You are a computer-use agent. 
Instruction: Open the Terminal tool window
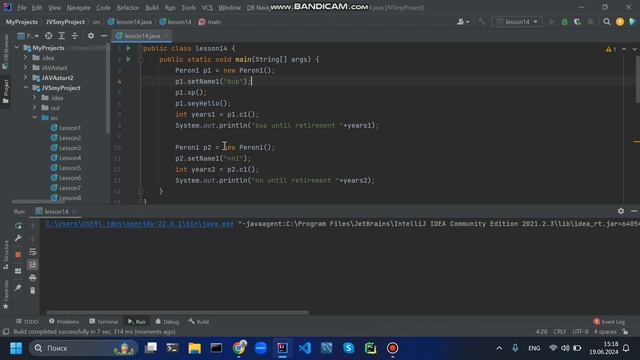(104, 322)
